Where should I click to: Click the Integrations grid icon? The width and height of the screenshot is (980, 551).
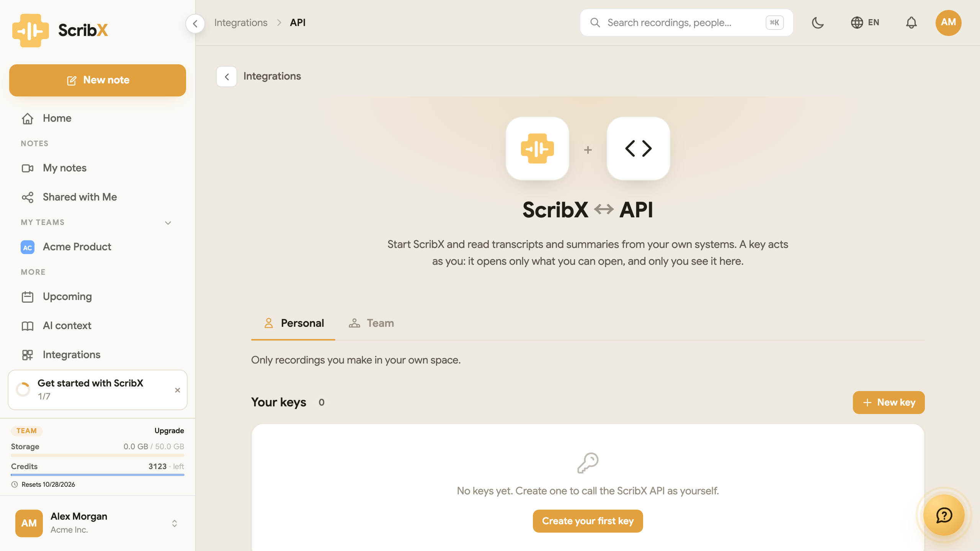28,355
